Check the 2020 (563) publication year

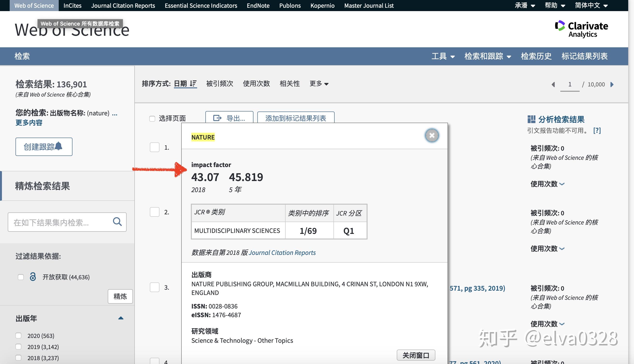pos(18,336)
